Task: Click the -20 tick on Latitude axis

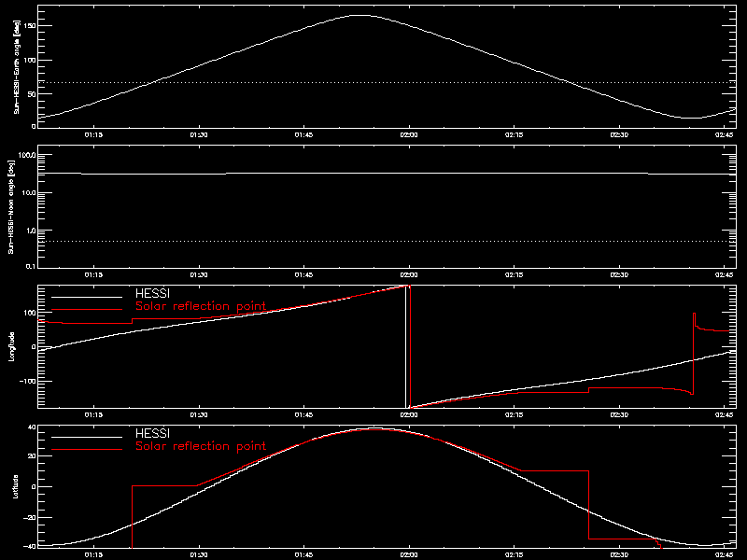Action: 30,518
